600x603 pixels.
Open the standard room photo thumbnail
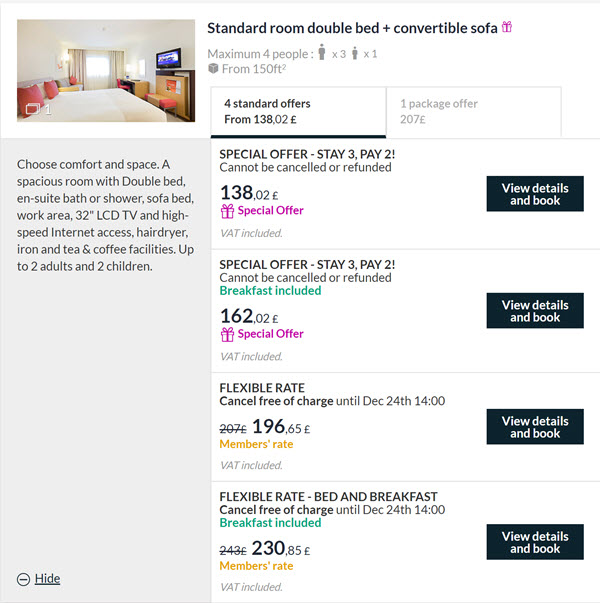click(106, 71)
